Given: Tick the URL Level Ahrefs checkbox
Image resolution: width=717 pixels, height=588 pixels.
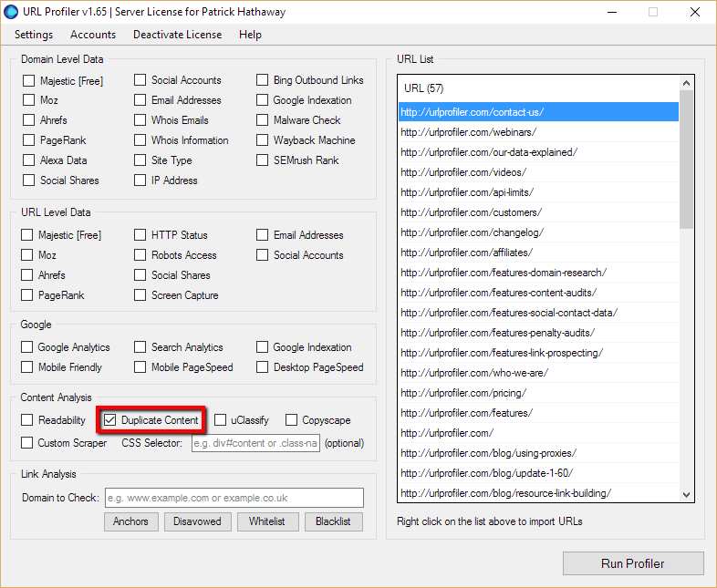Looking at the screenshot, I should coord(27,275).
